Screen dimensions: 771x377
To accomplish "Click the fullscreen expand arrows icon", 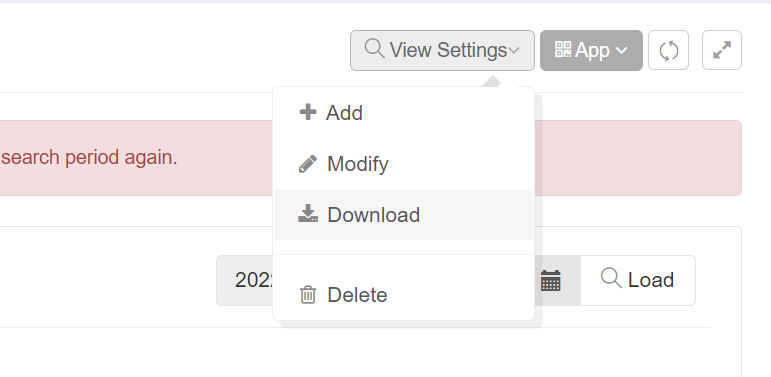I will click(x=721, y=50).
